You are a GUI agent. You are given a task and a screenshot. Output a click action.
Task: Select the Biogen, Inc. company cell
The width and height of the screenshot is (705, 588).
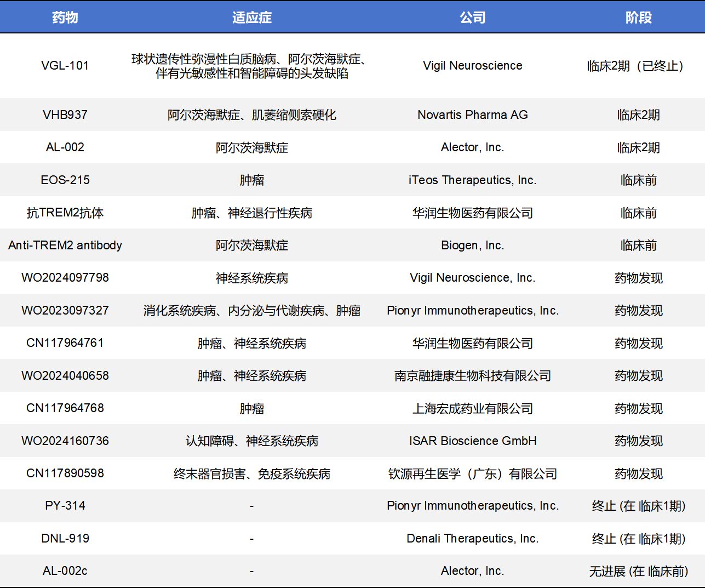point(472,245)
